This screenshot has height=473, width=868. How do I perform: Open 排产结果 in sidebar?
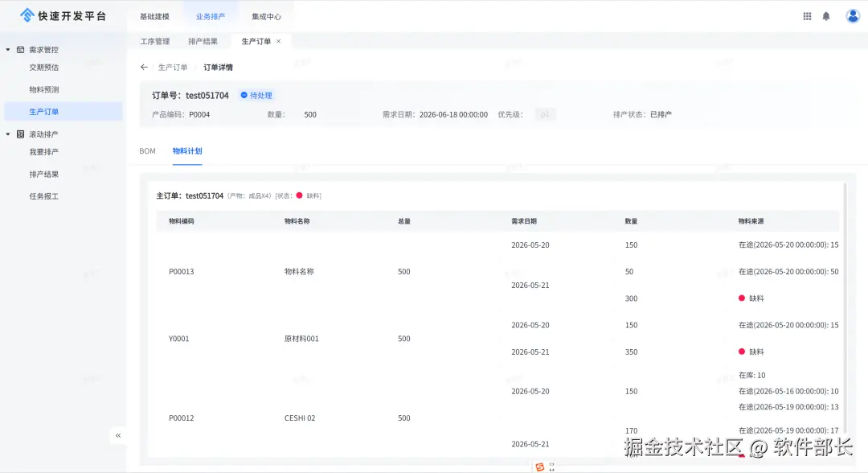tap(43, 174)
